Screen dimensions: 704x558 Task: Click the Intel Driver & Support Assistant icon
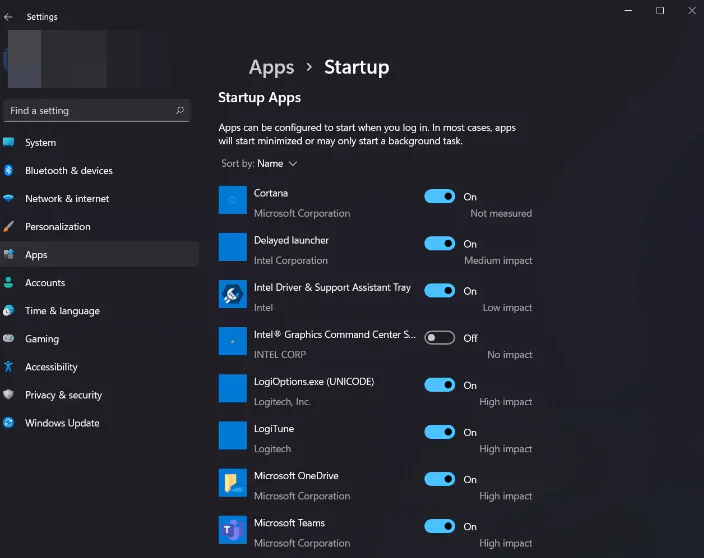point(232,294)
